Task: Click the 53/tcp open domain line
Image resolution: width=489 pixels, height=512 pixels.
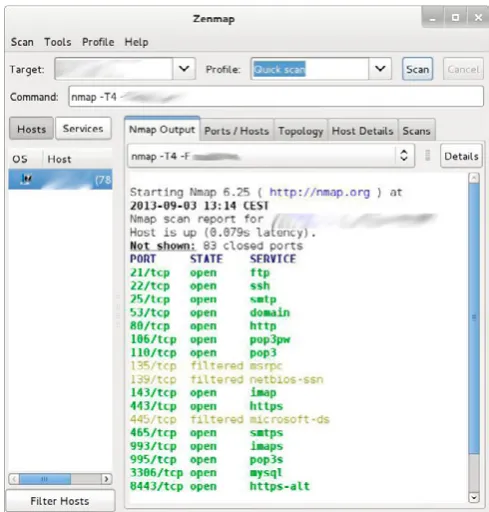Action: 210,312
